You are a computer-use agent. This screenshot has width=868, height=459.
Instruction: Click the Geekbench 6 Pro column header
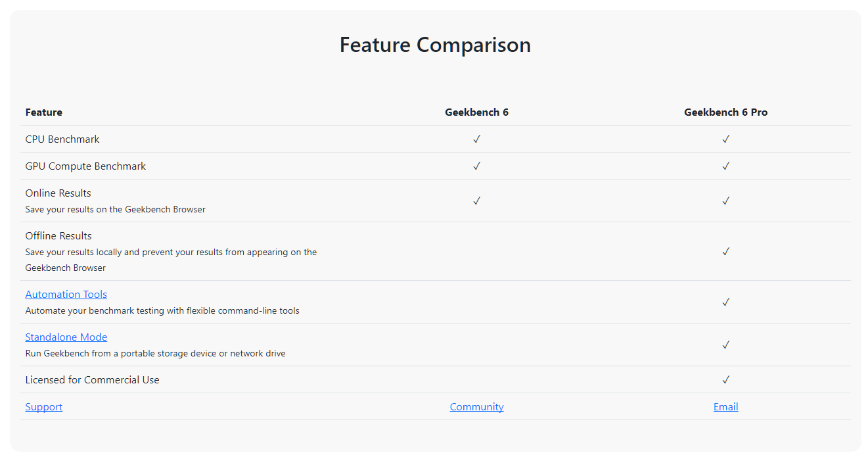click(x=725, y=112)
